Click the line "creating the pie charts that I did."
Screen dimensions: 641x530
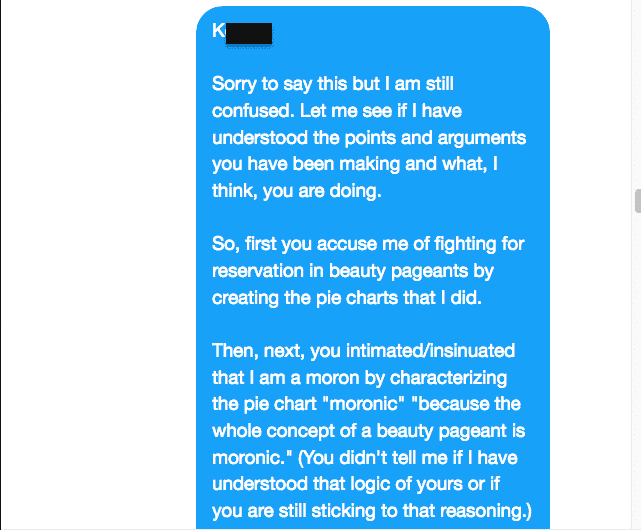click(347, 298)
